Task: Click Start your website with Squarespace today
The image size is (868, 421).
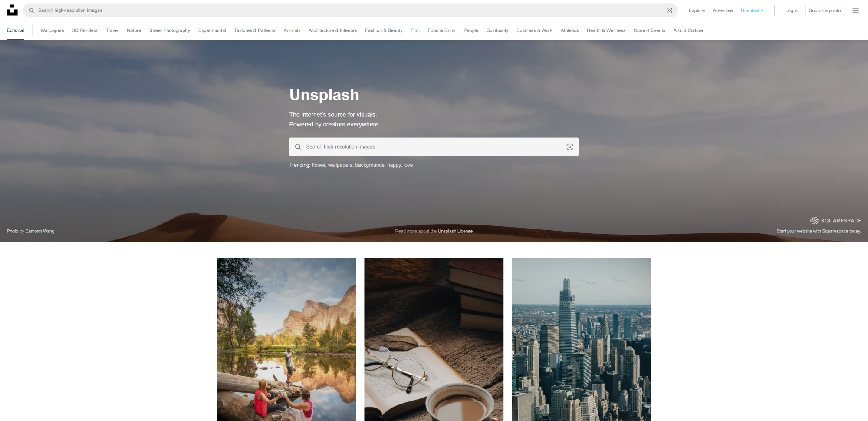Action: tap(819, 231)
